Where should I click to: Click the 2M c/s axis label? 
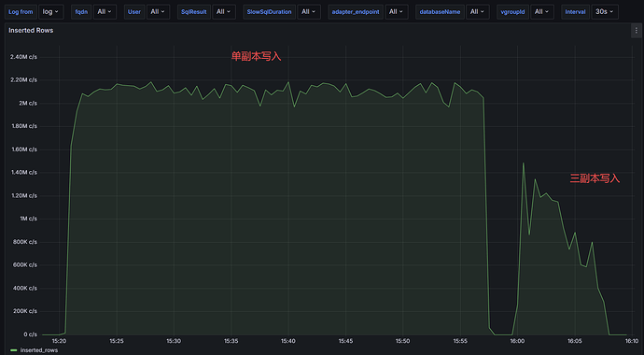[27, 103]
